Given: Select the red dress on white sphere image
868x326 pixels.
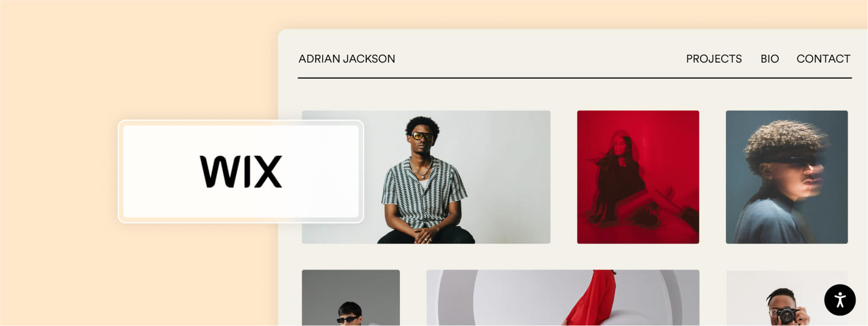Looking at the screenshot, I should 563,298.
